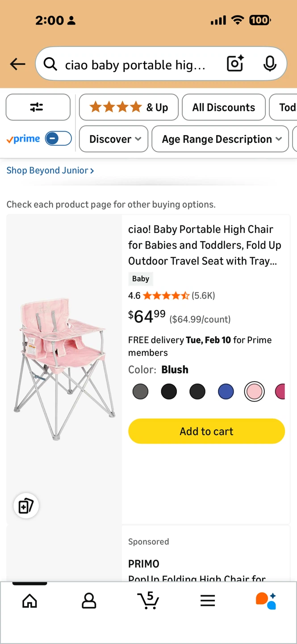Go back using the back arrow

(17, 64)
